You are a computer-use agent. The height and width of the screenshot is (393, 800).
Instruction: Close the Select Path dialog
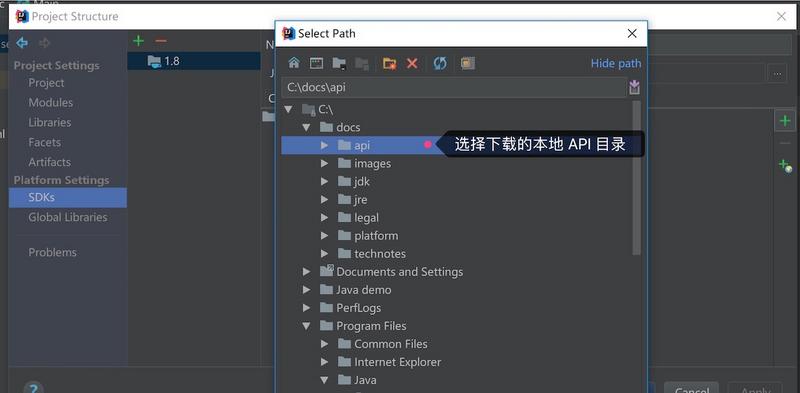(632, 34)
